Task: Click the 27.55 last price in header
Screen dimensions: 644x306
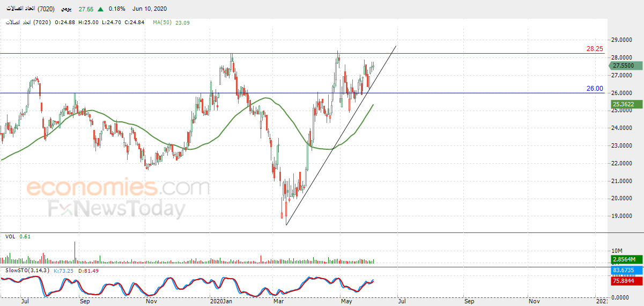Action: (x=86, y=10)
